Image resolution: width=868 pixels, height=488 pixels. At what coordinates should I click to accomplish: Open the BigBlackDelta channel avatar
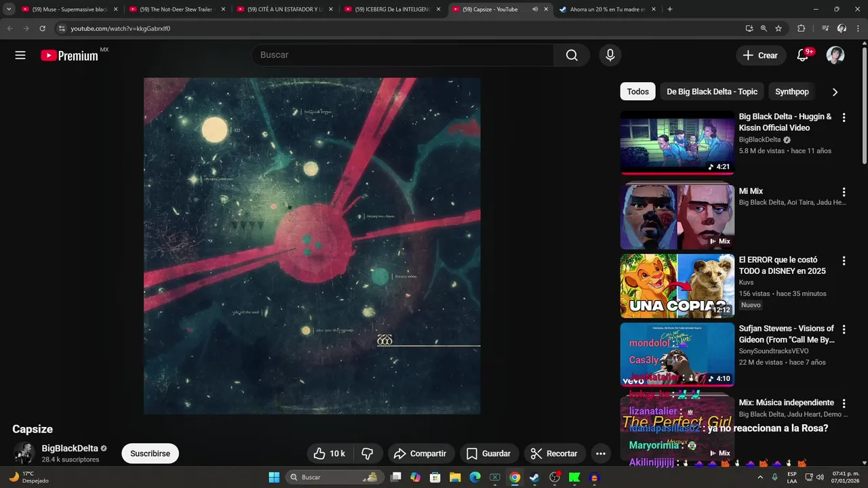tap(24, 453)
